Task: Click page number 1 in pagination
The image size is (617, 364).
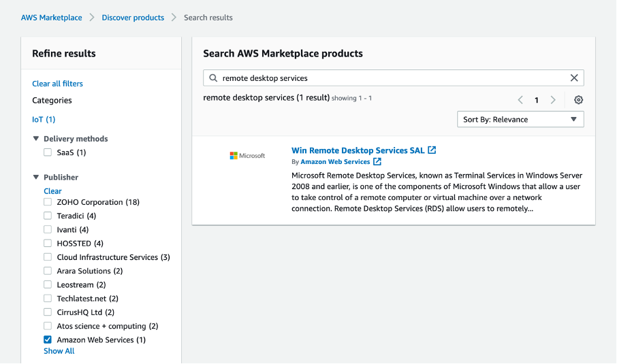Action: [537, 100]
